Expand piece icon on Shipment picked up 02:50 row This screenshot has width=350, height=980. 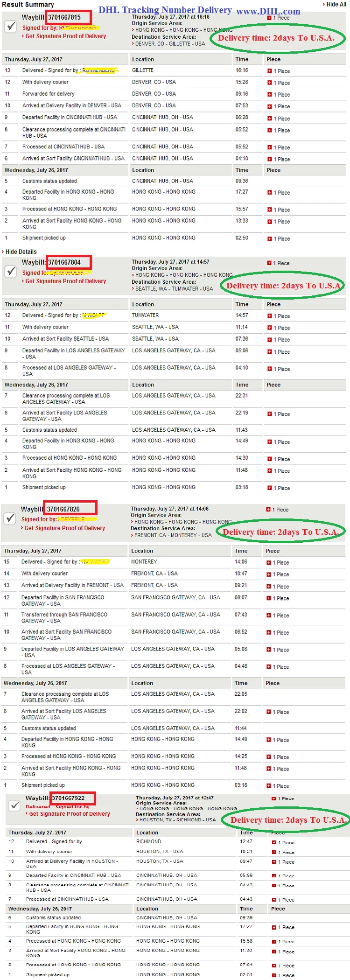[x=269, y=238]
